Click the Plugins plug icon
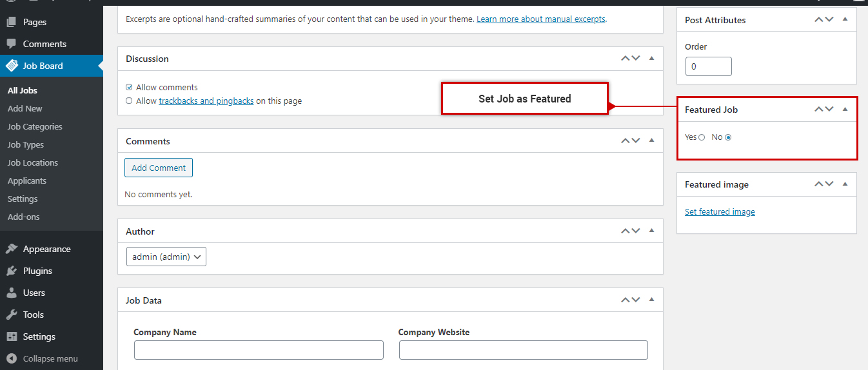Viewport: 868px width, 370px height. click(12, 271)
